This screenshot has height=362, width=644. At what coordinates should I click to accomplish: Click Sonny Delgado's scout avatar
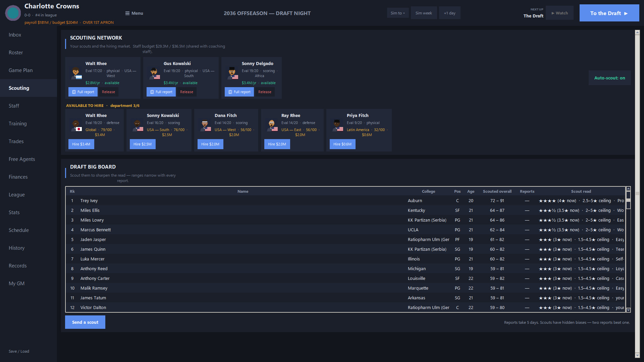click(x=232, y=73)
